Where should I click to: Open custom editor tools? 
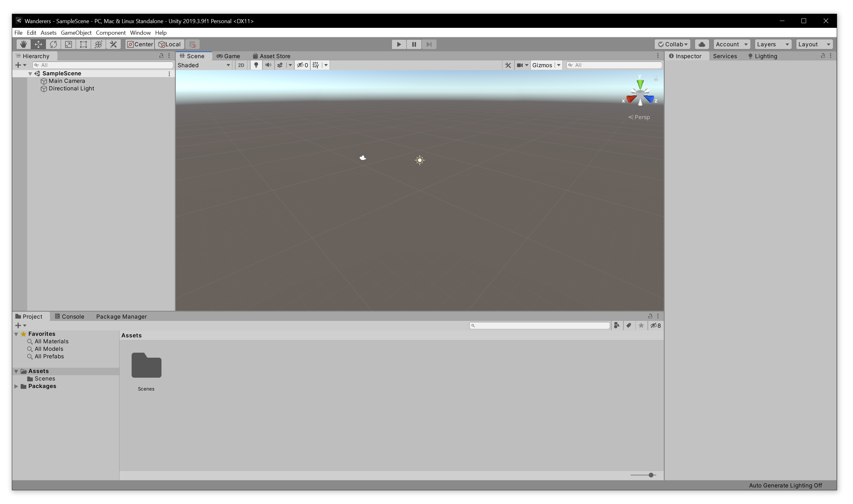pyautogui.click(x=114, y=44)
